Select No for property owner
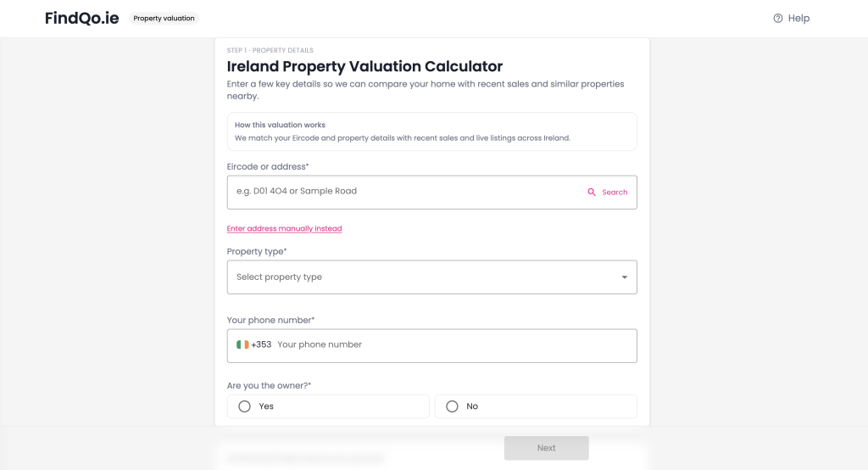This screenshot has height=470, width=868. tap(452, 406)
